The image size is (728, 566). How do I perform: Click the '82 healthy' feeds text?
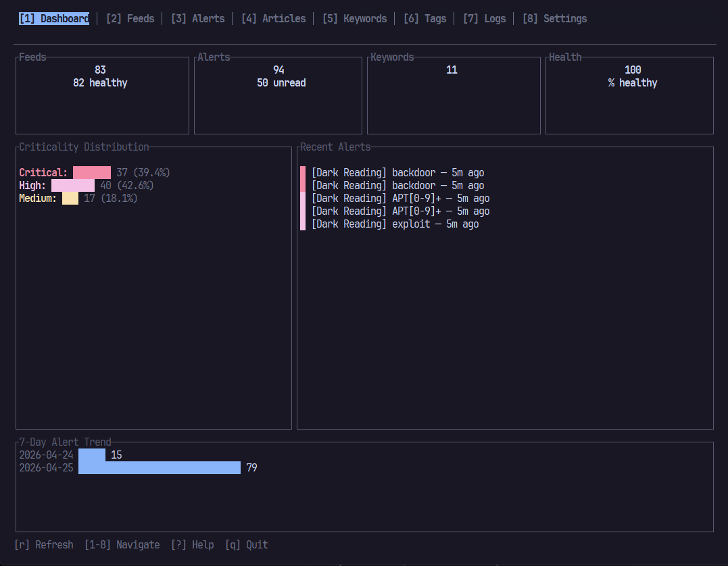click(x=100, y=82)
